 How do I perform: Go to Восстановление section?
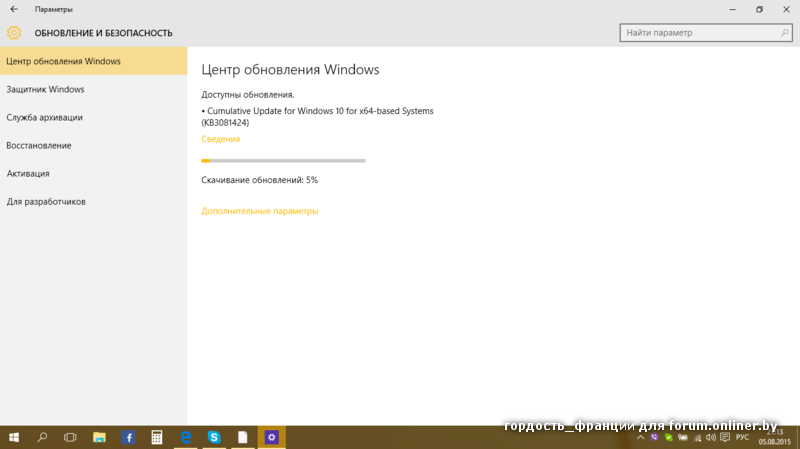click(x=94, y=145)
